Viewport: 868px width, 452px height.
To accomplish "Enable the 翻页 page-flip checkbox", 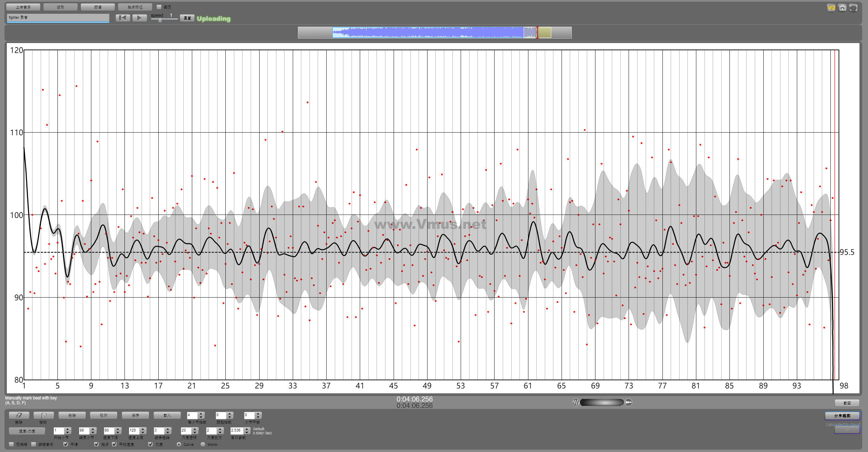I will (x=159, y=7).
